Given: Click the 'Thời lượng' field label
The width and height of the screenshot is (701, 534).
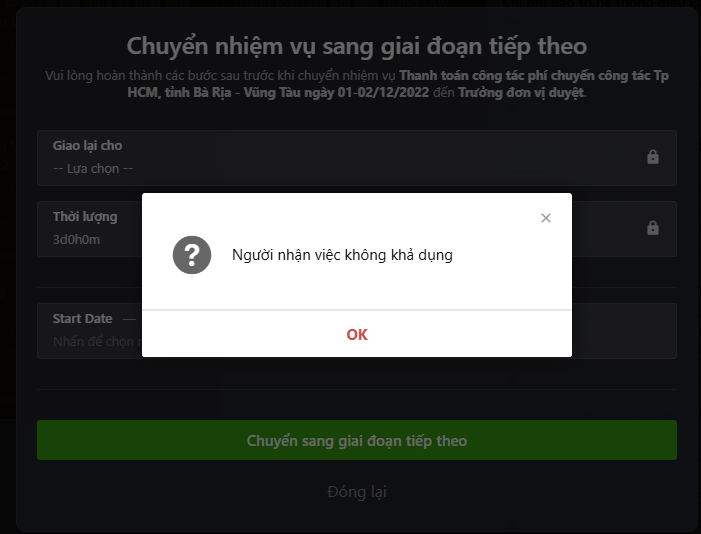Looking at the screenshot, I should point(85,216).
